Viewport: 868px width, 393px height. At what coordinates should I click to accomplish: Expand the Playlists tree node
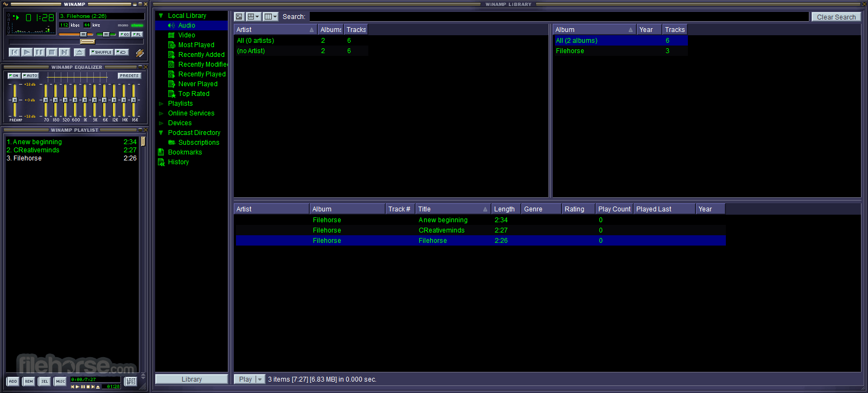click(161, 104)
